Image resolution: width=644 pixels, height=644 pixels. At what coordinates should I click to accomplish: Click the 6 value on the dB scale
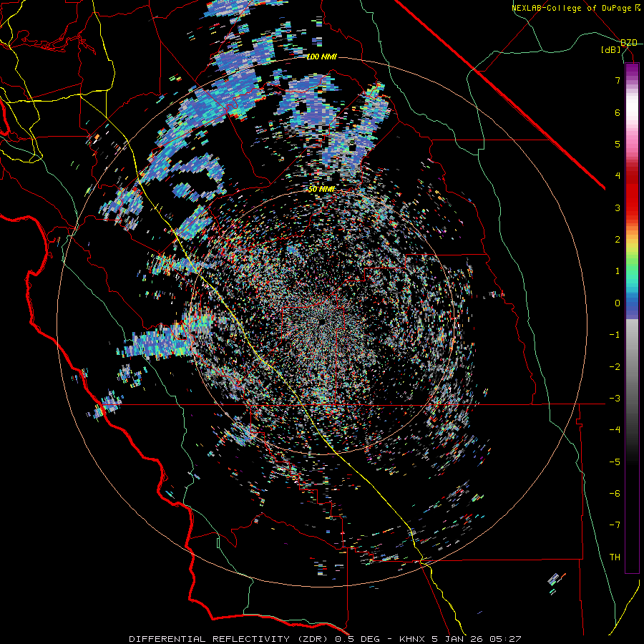(618, 112)
